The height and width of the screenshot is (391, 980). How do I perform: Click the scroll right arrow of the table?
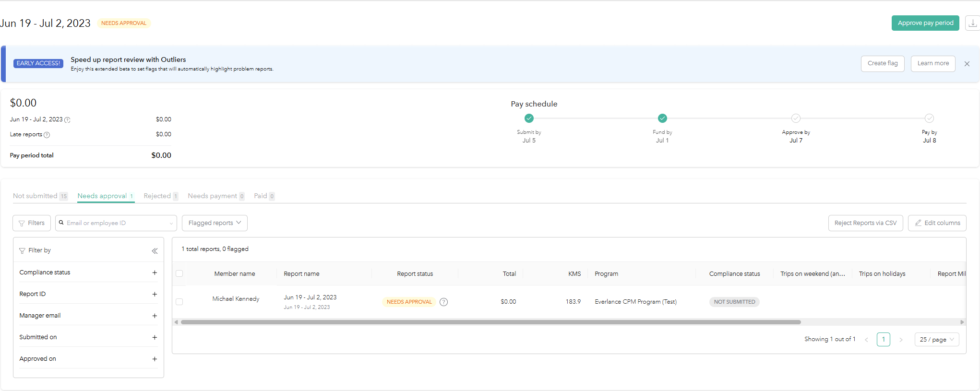962,322
